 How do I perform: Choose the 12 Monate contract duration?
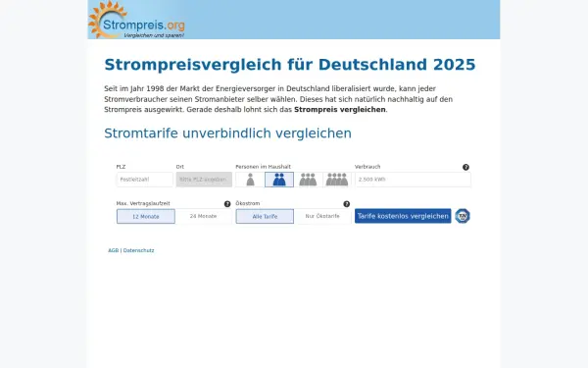tap(145, 216)
